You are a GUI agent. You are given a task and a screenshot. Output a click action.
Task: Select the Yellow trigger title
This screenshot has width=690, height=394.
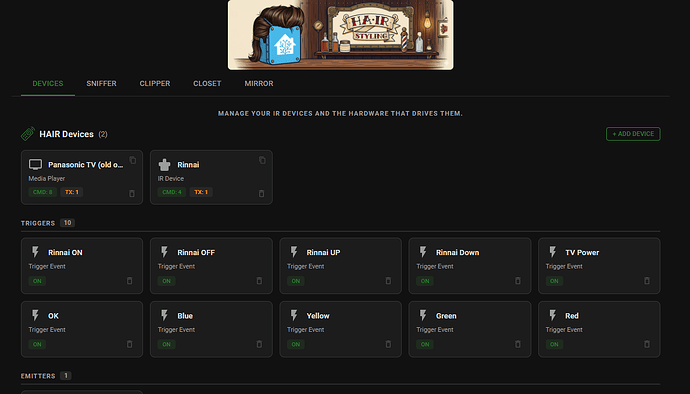coord(318,316)
